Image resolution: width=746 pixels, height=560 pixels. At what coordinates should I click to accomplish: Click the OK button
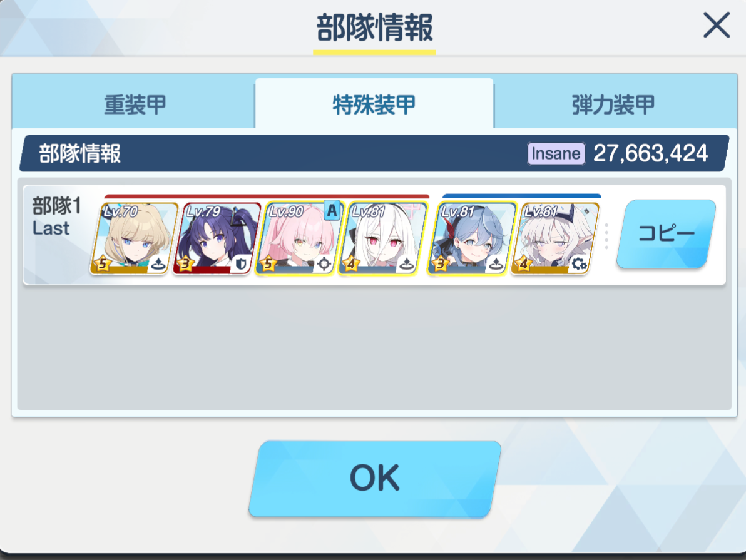tap(375, 479)
